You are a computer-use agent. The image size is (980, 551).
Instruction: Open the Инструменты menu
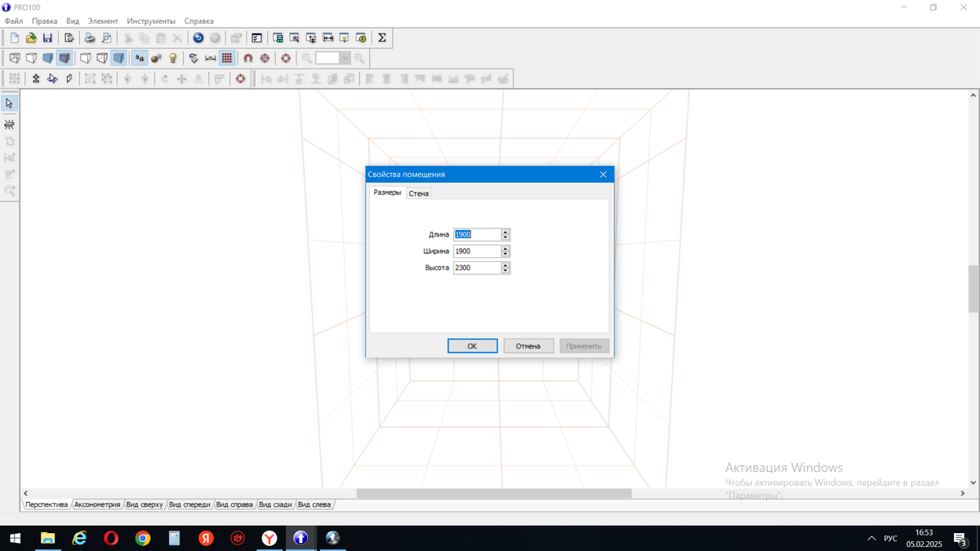click(x=151, y=20)
